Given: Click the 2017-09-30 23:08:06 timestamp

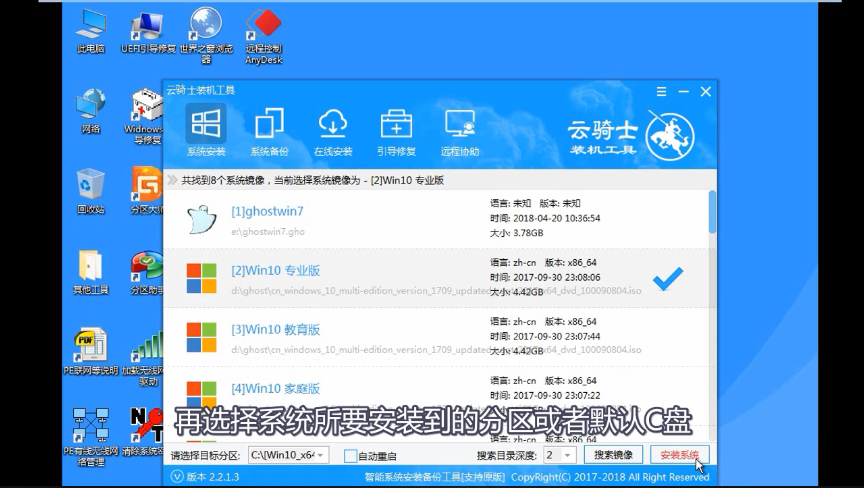Looking at the screenshot, I should 557,277.
